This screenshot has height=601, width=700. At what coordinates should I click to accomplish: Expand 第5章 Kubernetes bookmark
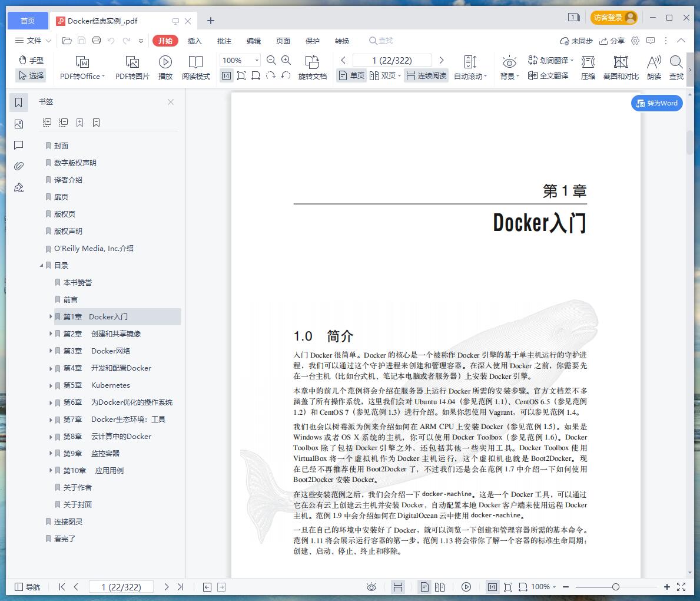click(51, 385)
